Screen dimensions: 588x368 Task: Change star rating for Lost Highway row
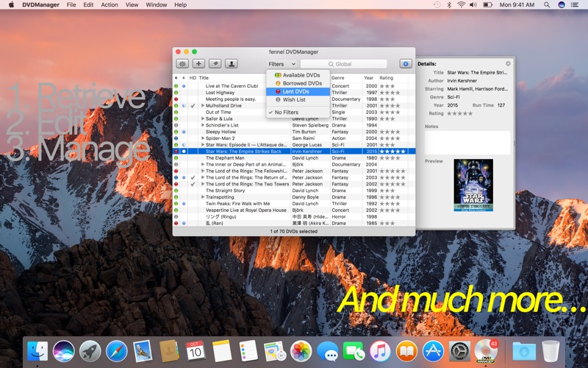click(390, 93)
